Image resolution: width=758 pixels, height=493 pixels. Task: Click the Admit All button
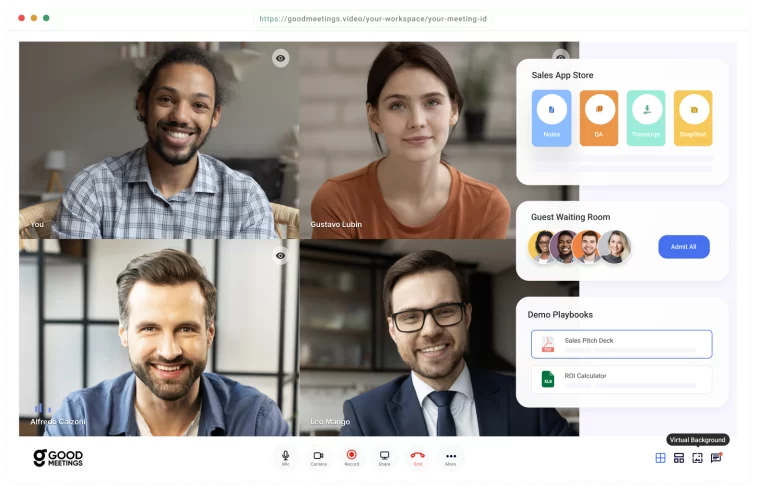click(684, 247)
